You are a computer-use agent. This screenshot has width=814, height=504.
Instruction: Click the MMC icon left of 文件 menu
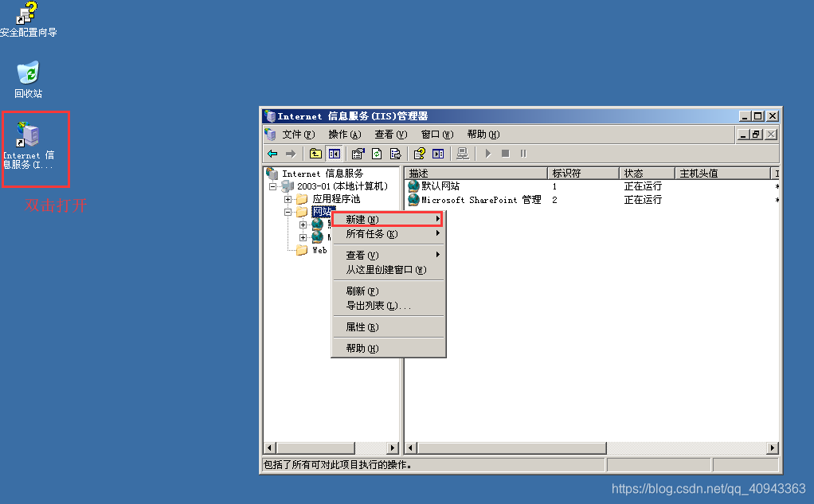(x=270, y=135)
